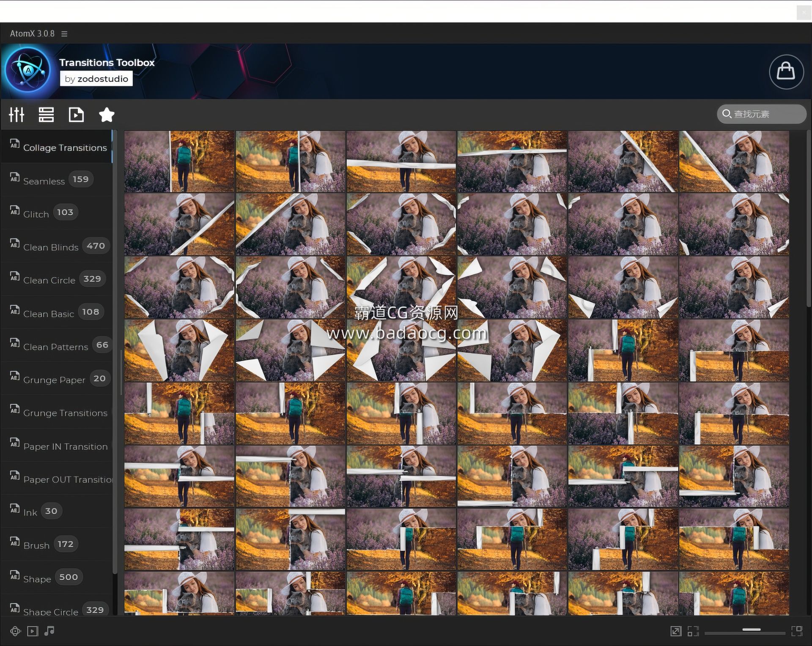The height and width of the screenshot is (646, 812).
Task: Click the AtomX atom logo
Action: (28, 71)
